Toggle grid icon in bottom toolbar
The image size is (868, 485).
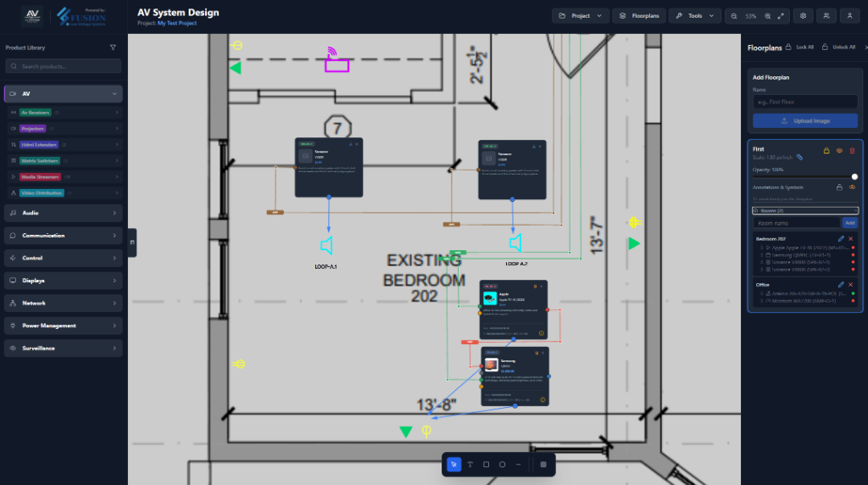pyautogui.click(x=543, y=465)
